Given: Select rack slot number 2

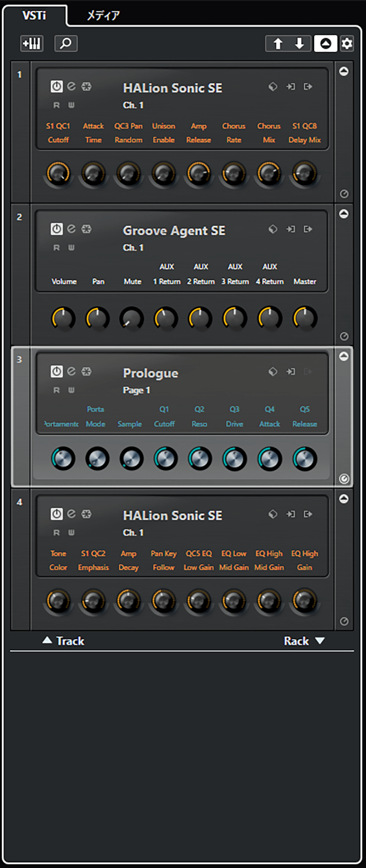Looking at the screenshot, I should coord(20,217).
